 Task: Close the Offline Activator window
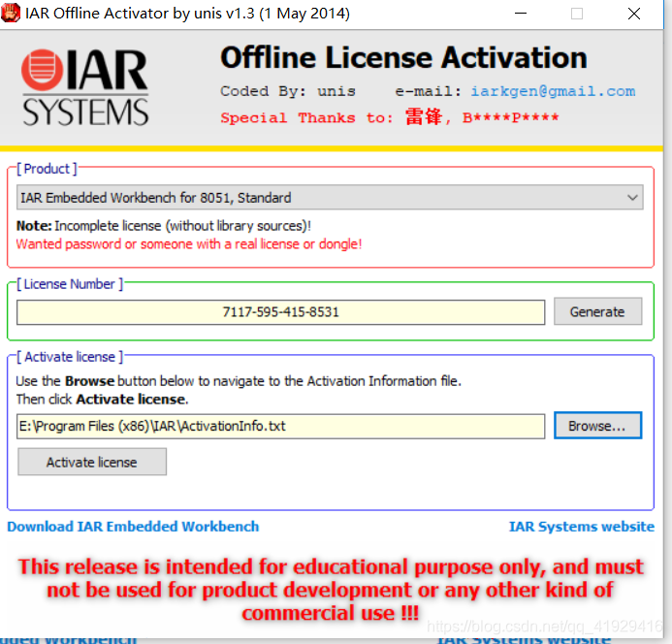[634, 14]
